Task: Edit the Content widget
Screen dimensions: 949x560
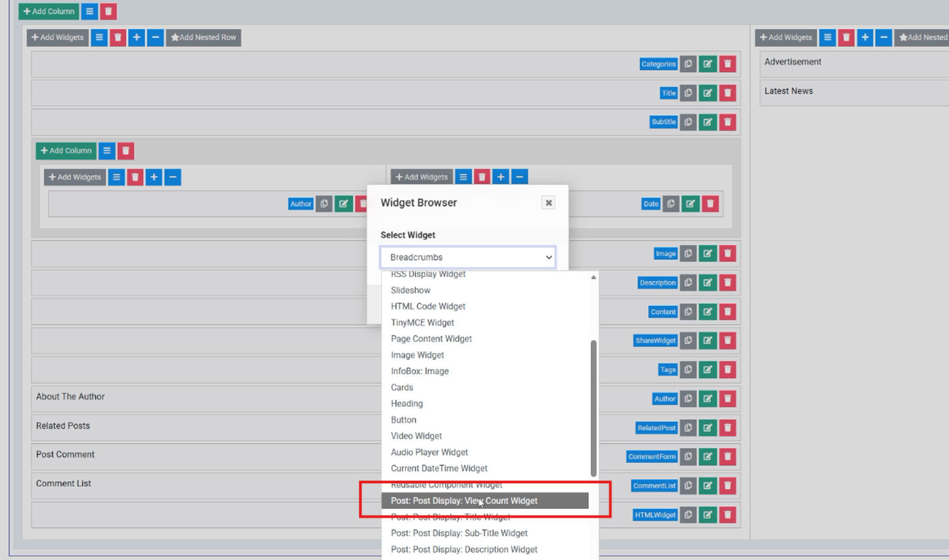Action: 707,311
